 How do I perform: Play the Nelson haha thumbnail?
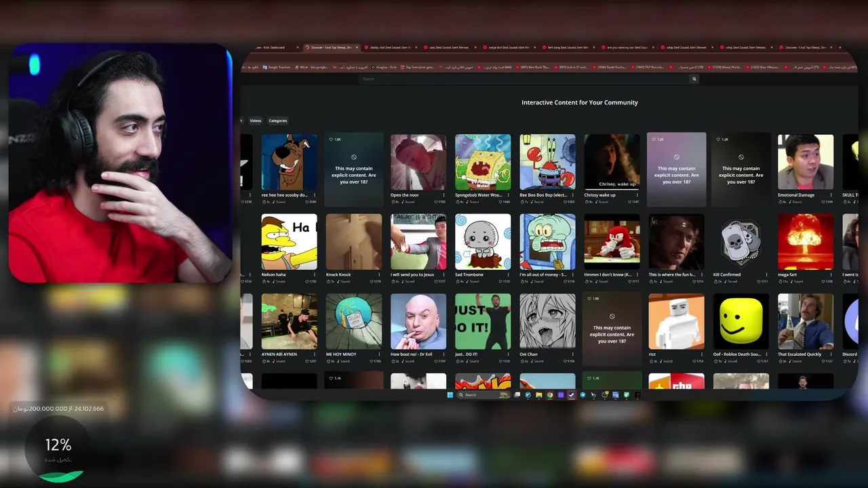[289, 242]
